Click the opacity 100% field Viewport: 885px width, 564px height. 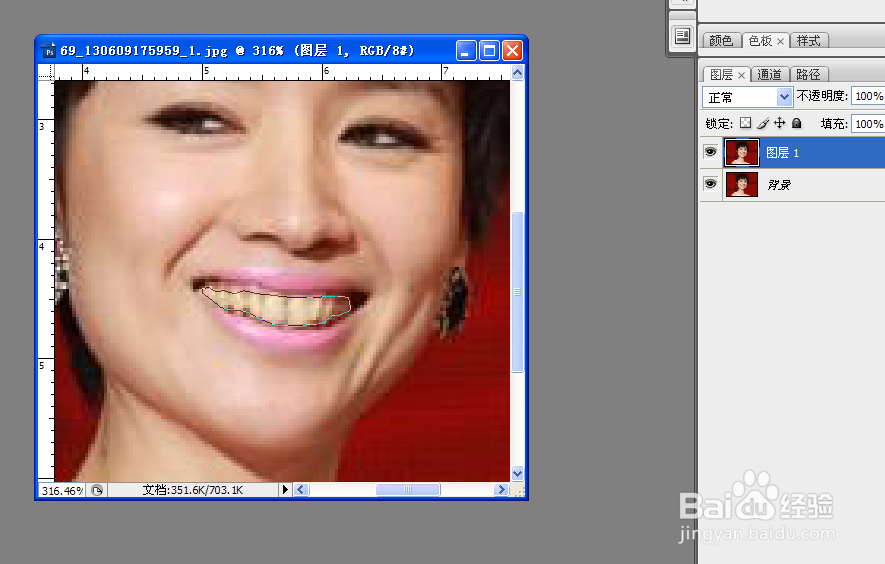click(x=868, y=96)
